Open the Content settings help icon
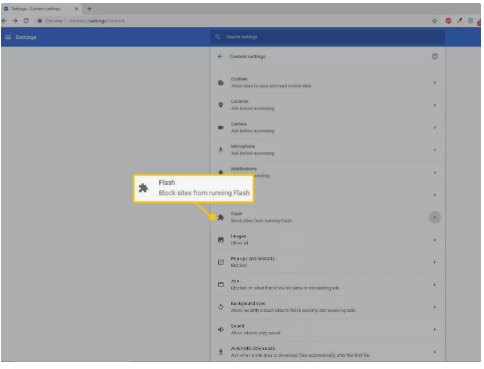This screenshot has width=484, height=369. (x=435, y=56)
